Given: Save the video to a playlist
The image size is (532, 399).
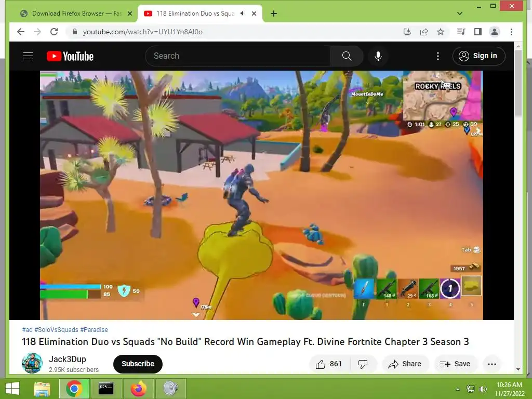Looking at the screenshot, I should 455,364.
